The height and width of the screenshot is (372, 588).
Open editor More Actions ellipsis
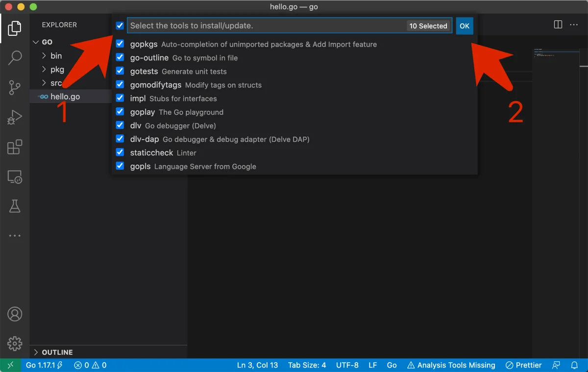575,25
